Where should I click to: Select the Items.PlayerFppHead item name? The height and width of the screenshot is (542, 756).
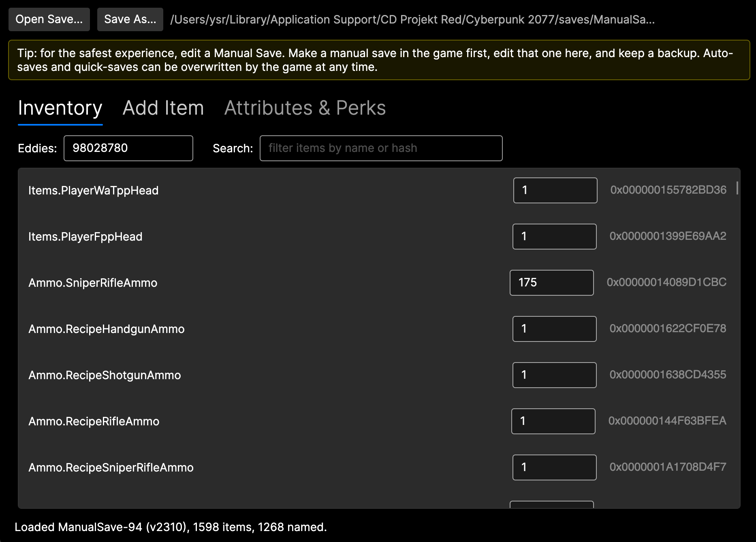[x=85, y=237]
